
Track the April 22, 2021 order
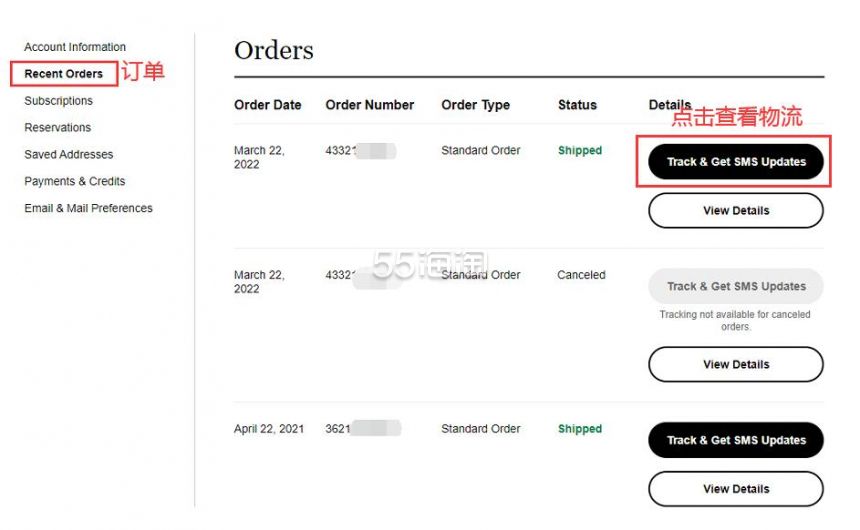pyautogui.click(x=736, y=440)
